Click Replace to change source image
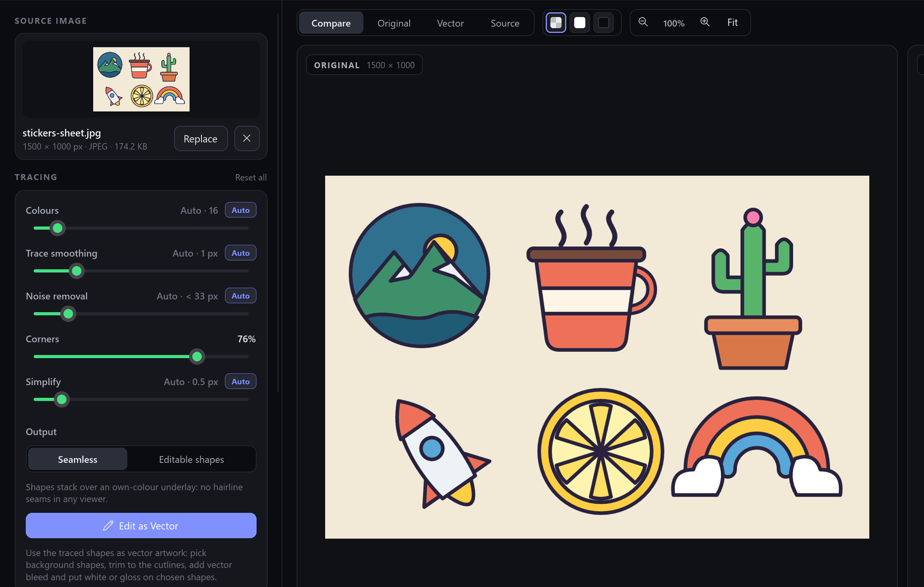The width and height of the screenshot is (924, 587). coord(201,138)
